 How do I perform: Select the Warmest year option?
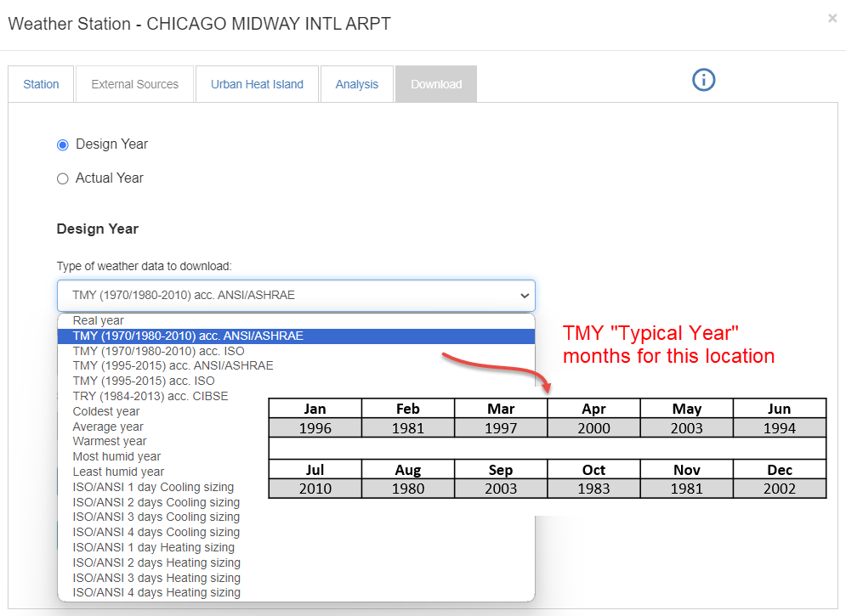[110, 441]
